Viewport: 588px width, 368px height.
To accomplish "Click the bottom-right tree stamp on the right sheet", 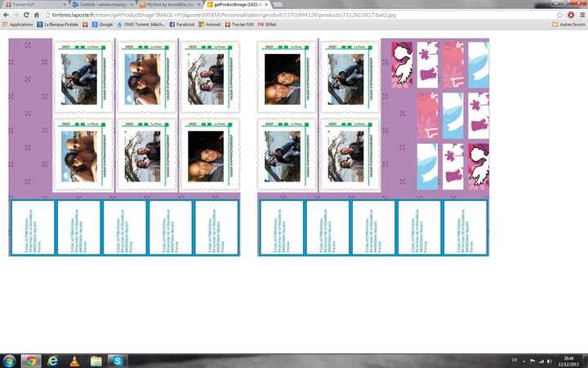I will click(350, 155).
